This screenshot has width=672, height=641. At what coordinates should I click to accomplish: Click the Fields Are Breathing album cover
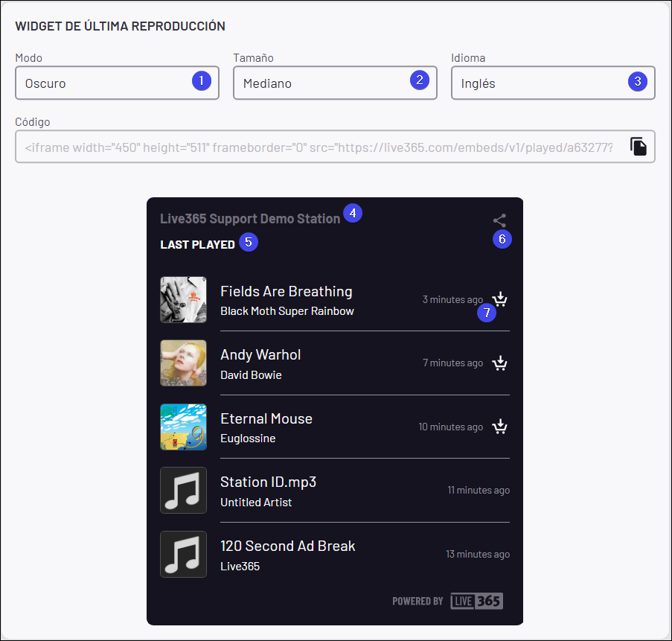[183, 299]
